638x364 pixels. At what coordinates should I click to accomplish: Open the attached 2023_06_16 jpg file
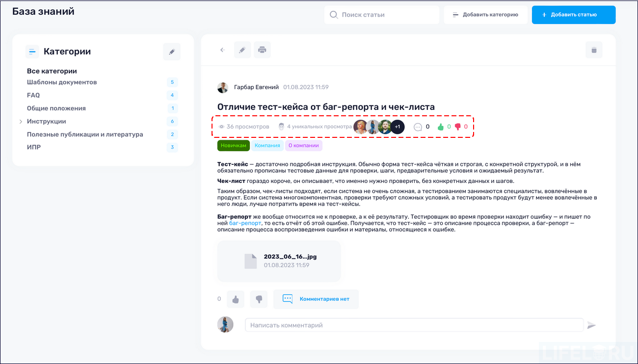pos(279,261)
